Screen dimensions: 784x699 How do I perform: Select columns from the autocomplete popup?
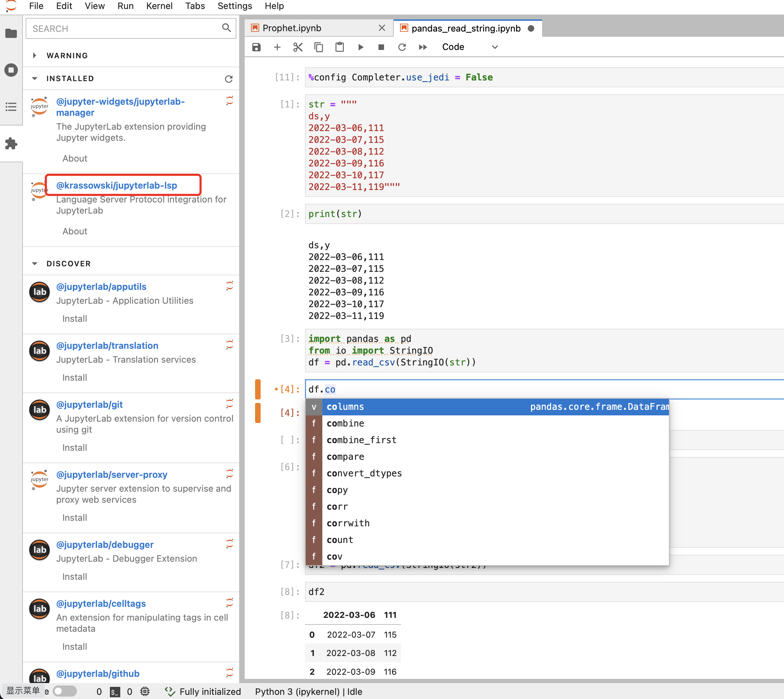[345, 406]
